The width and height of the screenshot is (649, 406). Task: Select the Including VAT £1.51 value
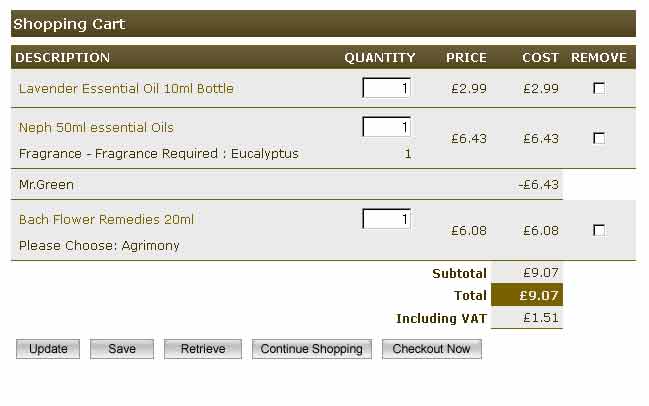pyautogui.click(x=526, y=318)
